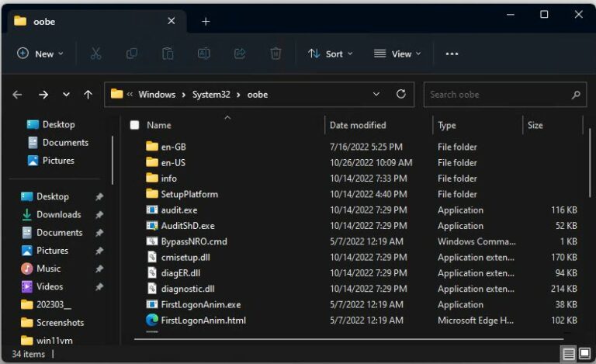Click the New item button
Viewport: 596px width, 364px height.
[40, 54]
